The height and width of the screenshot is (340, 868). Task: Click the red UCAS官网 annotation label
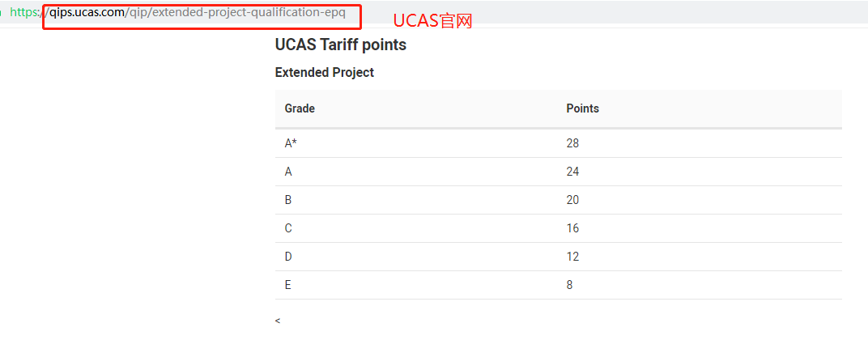(x=432, y=22)
